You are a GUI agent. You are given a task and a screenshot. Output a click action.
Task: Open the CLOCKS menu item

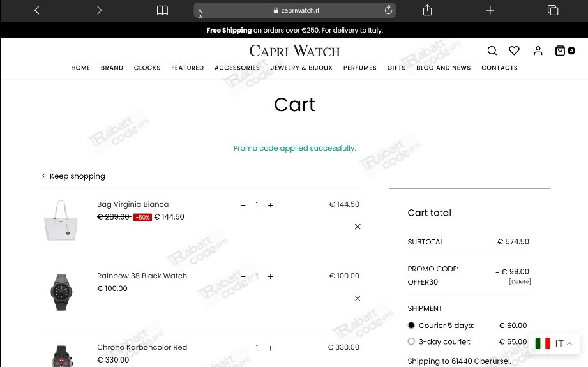click(147, 68)
